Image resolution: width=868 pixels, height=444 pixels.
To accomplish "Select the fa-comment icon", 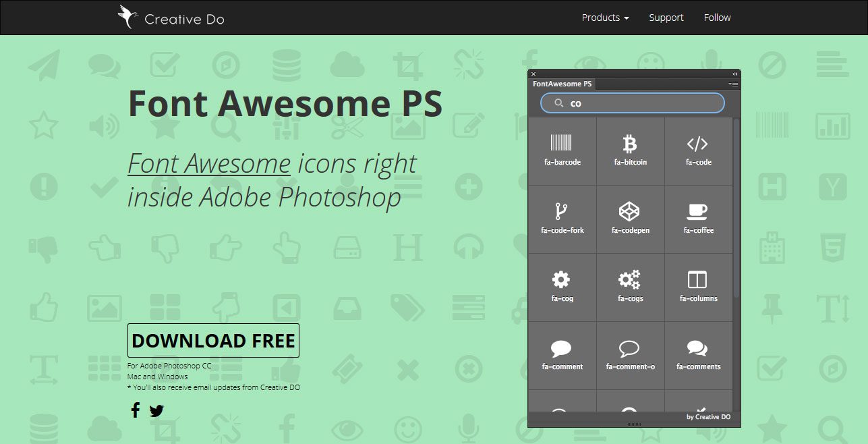I will 562,354.
